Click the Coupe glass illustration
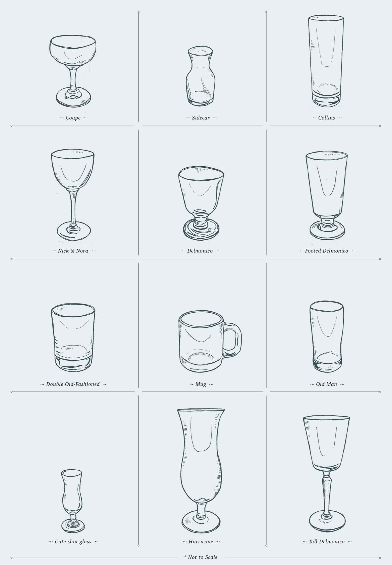This screenshot has width=392, height=565. (73, 71)
